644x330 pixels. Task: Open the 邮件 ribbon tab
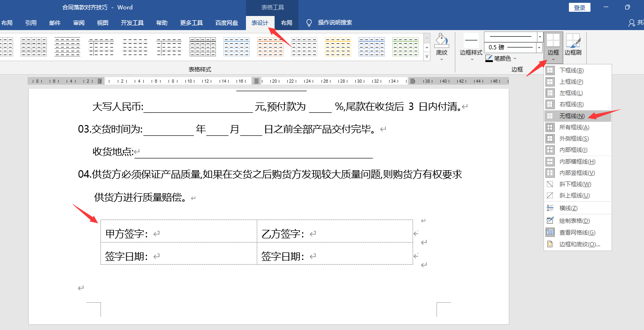click(x=55, y=23)
